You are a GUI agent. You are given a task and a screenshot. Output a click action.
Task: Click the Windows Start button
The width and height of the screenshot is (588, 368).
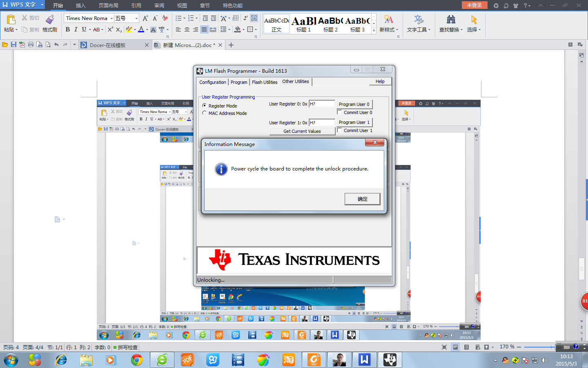pyautogui.click(x=11, y=360)
